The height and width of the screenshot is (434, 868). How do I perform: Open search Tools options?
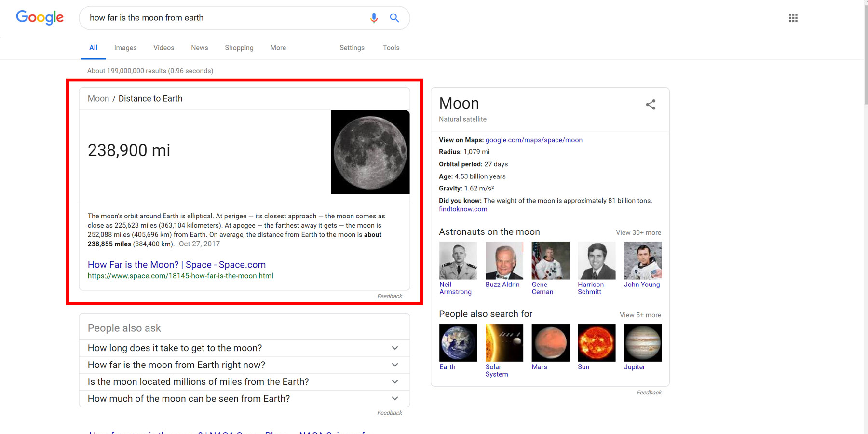[391, 48]
